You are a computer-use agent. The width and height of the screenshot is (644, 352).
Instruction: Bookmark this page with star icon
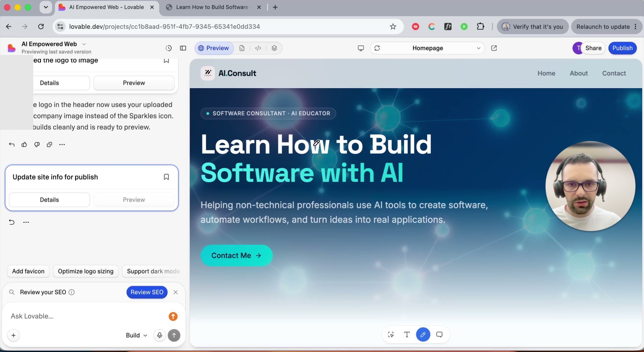point(393,26)
